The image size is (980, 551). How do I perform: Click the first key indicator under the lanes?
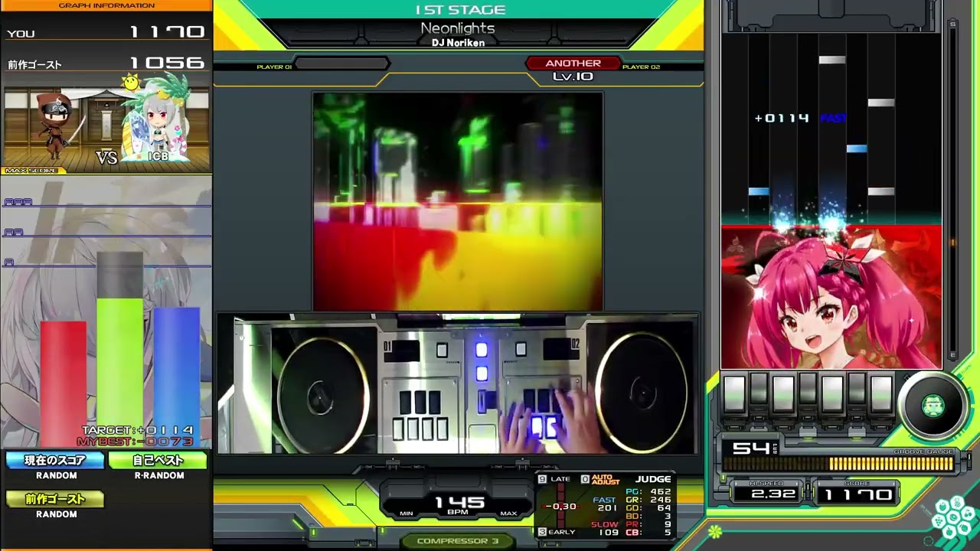point(734,393)
